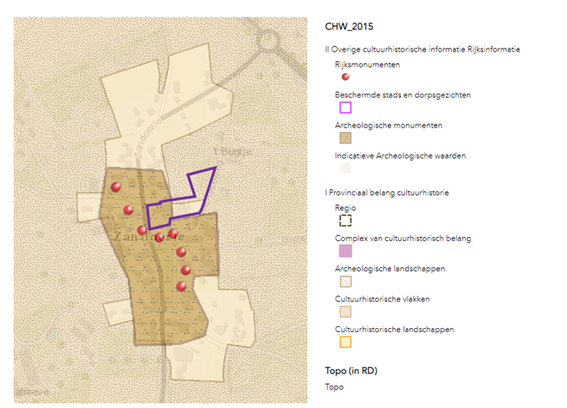Click the Archeologische landschappen legend symbol
The width and height of the screenshot is (567, 408).
click(x=345, y=281)
